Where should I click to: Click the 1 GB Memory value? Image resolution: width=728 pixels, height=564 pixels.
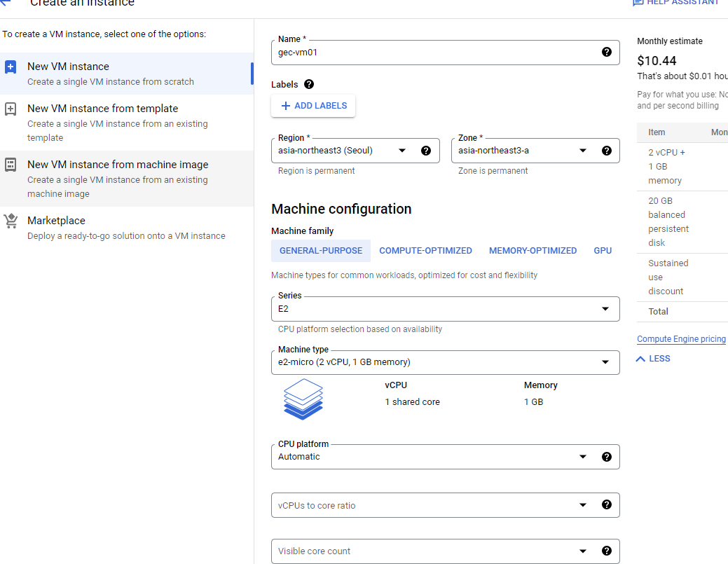[x=533, y=402]
